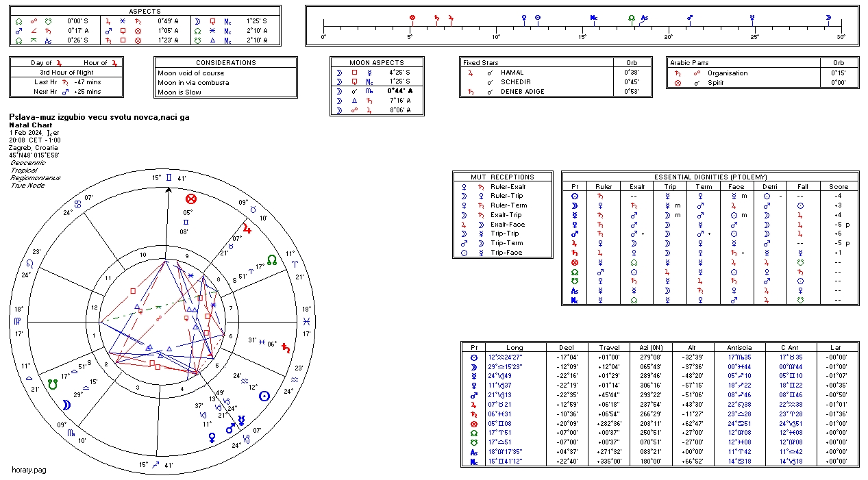Click the MOON ASPECTS header
Image resolution: width=868 pixels, height=480 pixels.
point(377,62)
